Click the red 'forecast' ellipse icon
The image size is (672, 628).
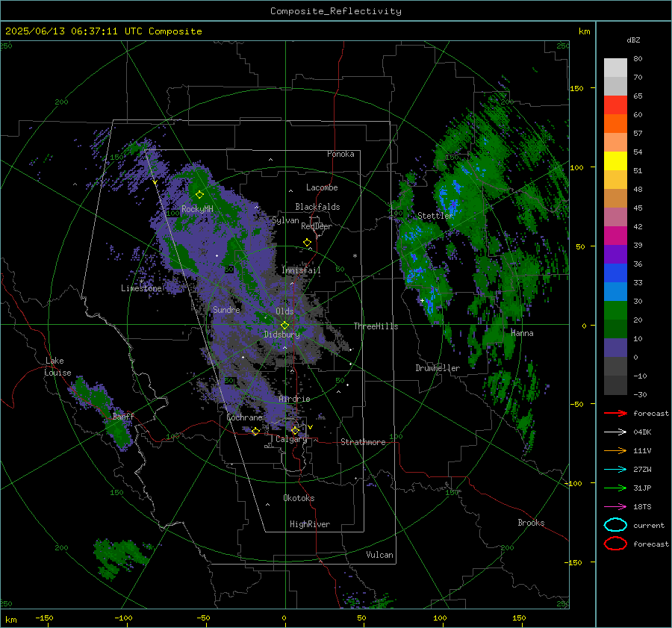(x=615, y=544)
